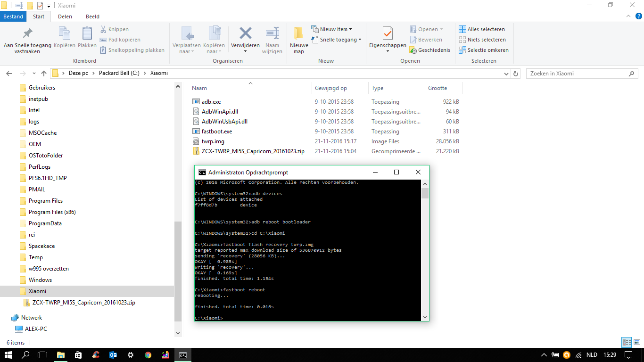
Task: Select fastboot.exe file
Action: (x=216, y=132)
